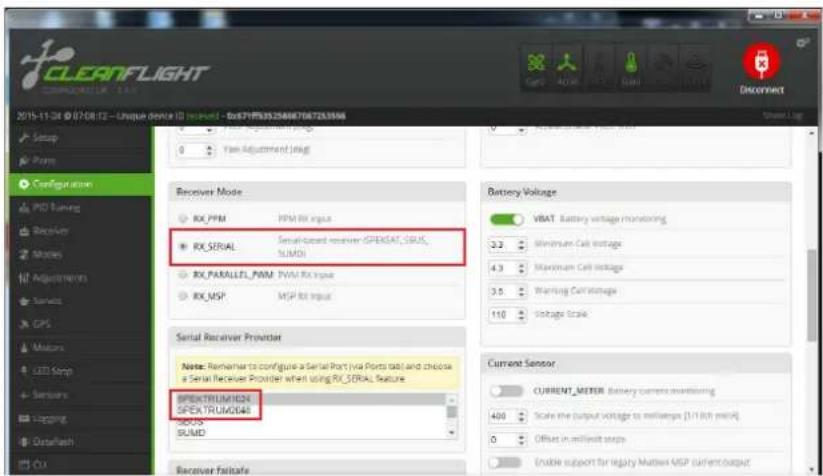Choose SPEKTRUM2048 in serial receiver provider list

click(x=311, y=410)
